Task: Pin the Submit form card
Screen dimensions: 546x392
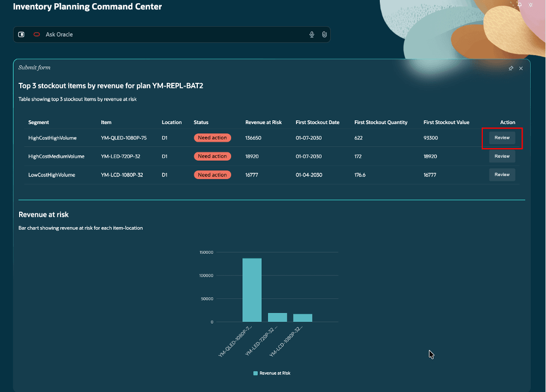Action: pos(511,68)
